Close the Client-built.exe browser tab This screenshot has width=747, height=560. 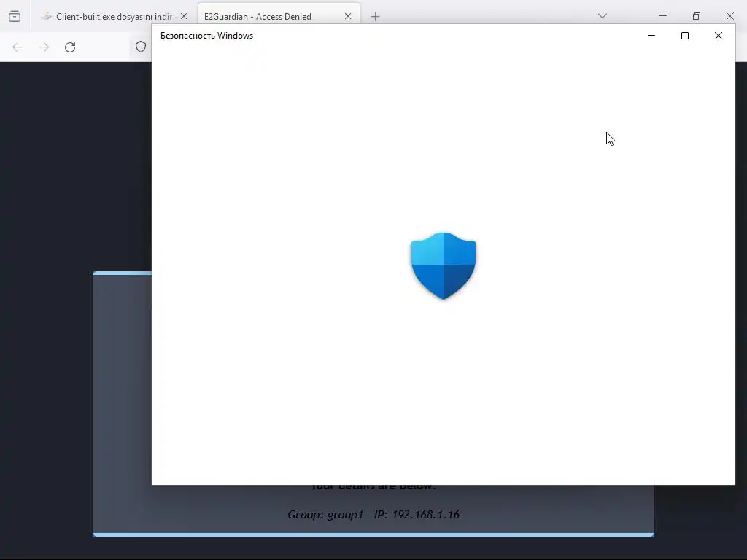coord(183,16)
